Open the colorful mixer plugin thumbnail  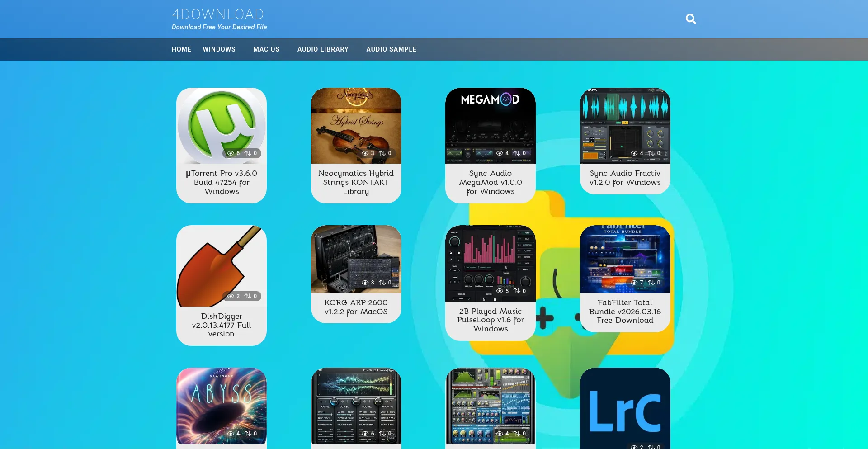pos(491,406)
